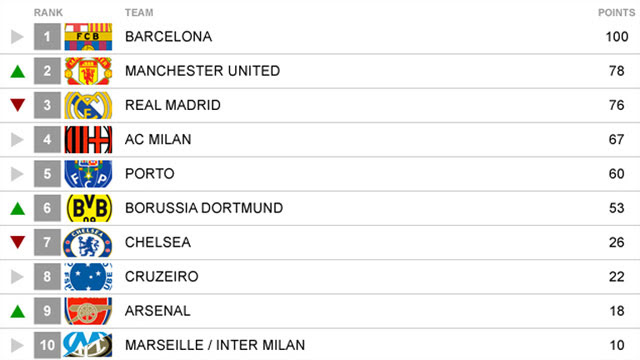The width and height of the screenshot is (640, 360).
Task: Click the Borussia Dortmund BVB logo
Action: pyautogui.click(x=88, y=208)
